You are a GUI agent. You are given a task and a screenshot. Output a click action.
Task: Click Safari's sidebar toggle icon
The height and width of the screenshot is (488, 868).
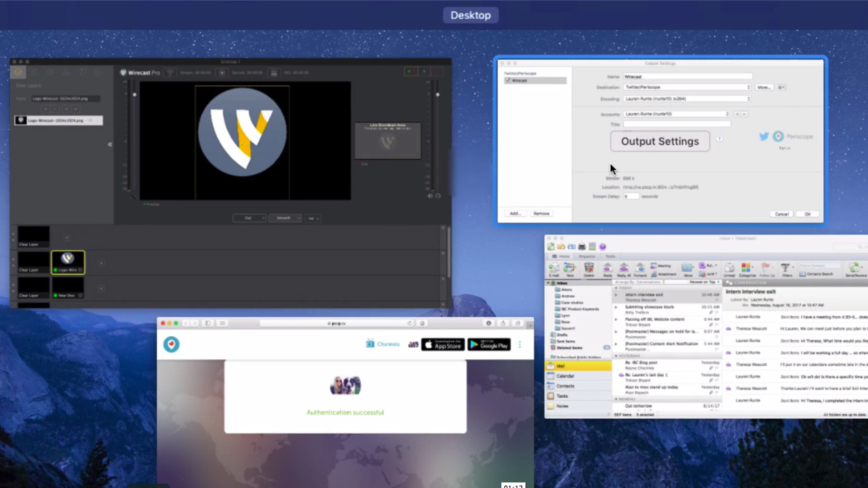tap(208, 323)
